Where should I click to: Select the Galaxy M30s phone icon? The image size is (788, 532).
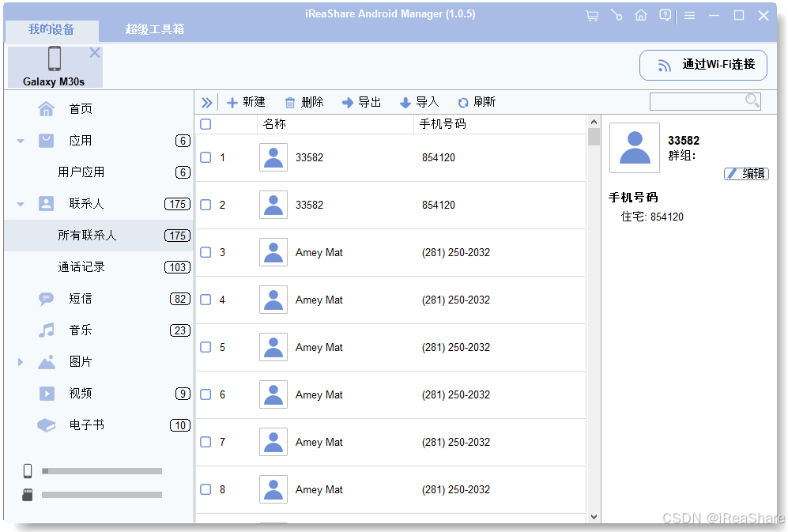click(55, 58)
